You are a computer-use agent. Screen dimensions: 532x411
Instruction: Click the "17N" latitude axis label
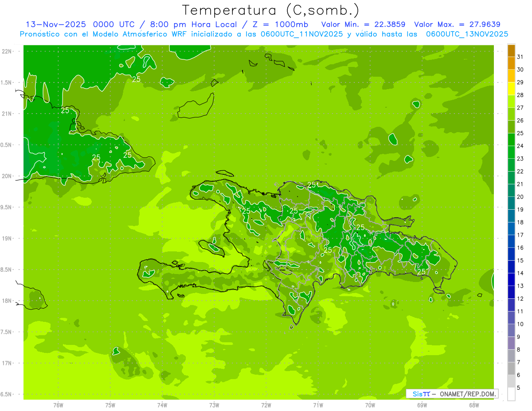(x=7, y=363)
